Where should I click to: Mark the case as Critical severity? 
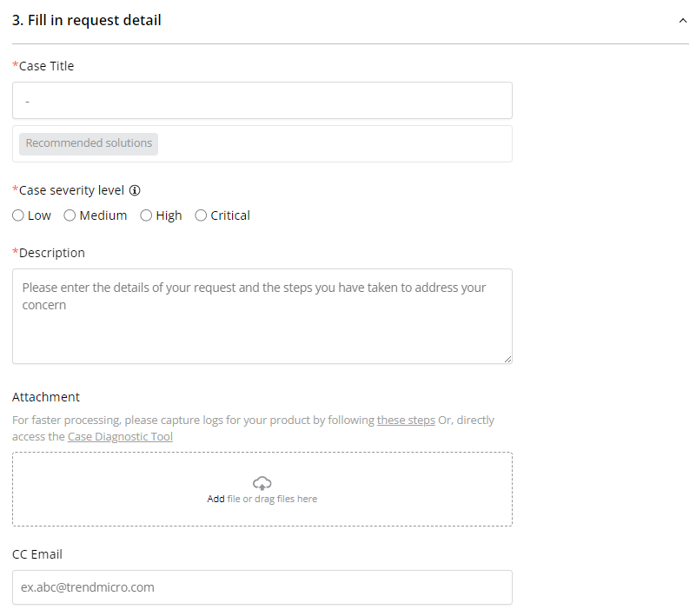(x=201, y=215)
